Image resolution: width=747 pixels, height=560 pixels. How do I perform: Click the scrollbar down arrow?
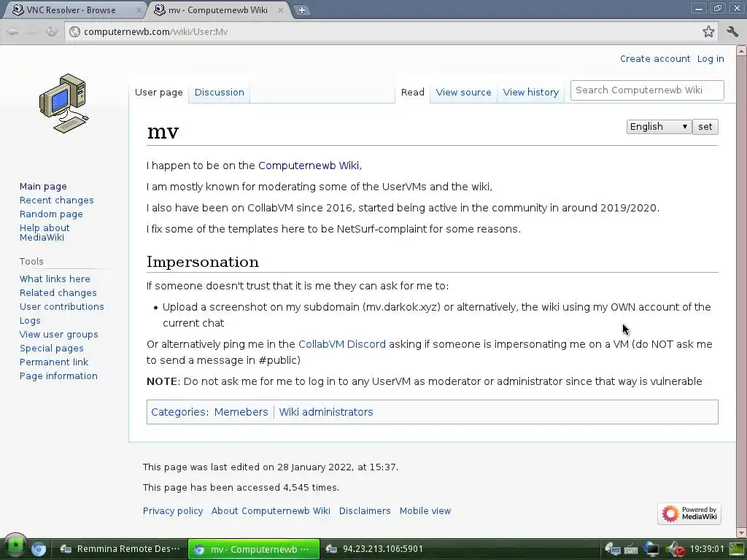pyautogui.click(x=741, y=532)
